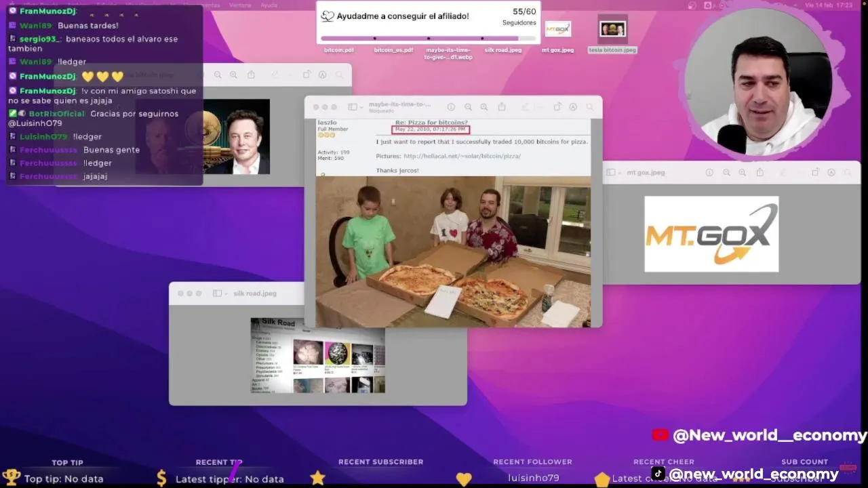Search in the maybe-its-time-to window
Viewport: 868px width, 488px height.
[x=590, y=107]
